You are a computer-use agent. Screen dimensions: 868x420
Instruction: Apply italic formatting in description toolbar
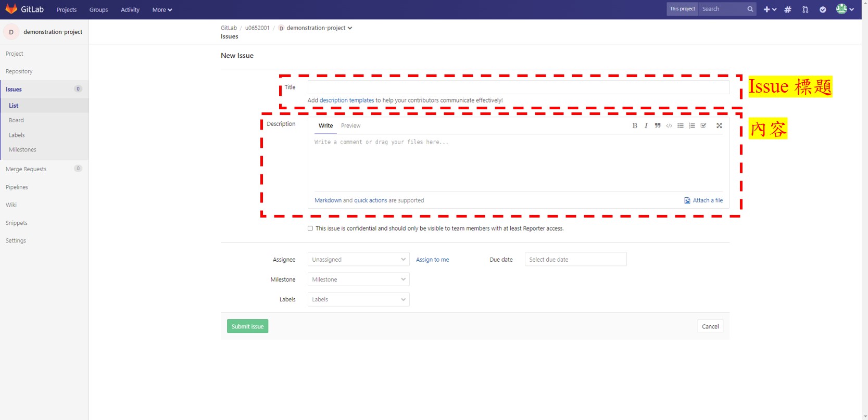pyautogui.click(x=646, y=125)
